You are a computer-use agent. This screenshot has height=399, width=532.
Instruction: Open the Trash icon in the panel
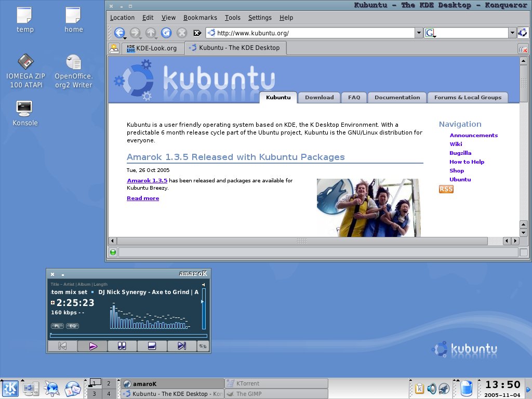(x=467, y=389)
